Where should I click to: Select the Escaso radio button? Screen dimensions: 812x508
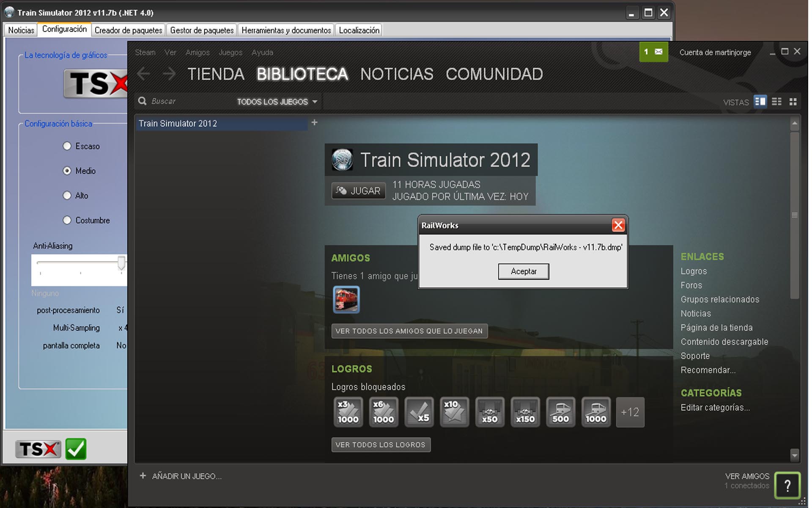[x=67, y=146]
